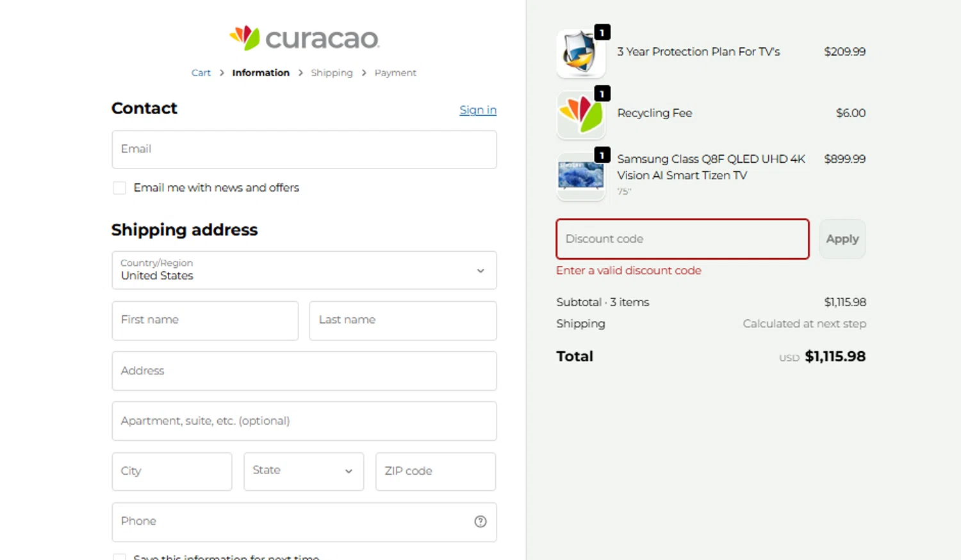The height and width of the screenshot is (560, 961).
Task: Click the 'Enter a valid discount code' error message
Action: pyautogui.click(x=628, y=270)
